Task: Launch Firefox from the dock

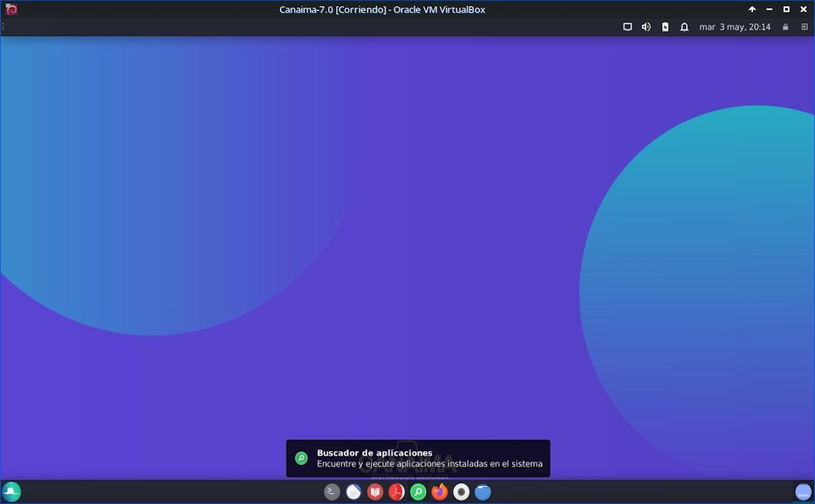Action: [x=439, y=492]
